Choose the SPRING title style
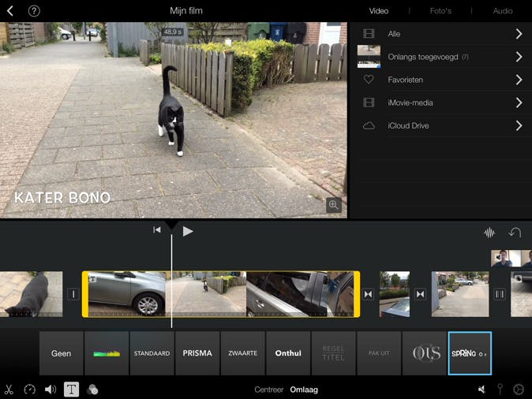The width and height of the screenshot is (532, 399). pos(470,353)
